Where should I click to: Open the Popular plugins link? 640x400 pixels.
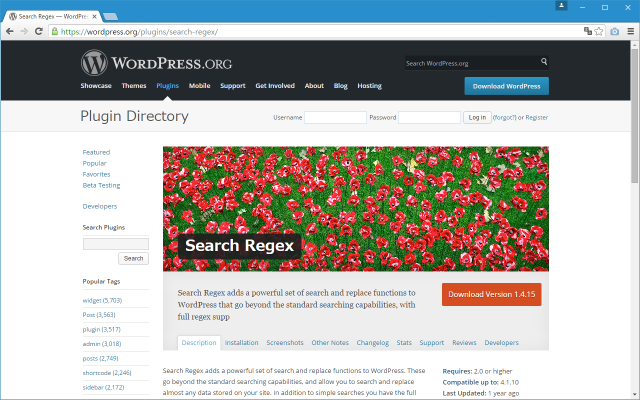tap(94, 163)
